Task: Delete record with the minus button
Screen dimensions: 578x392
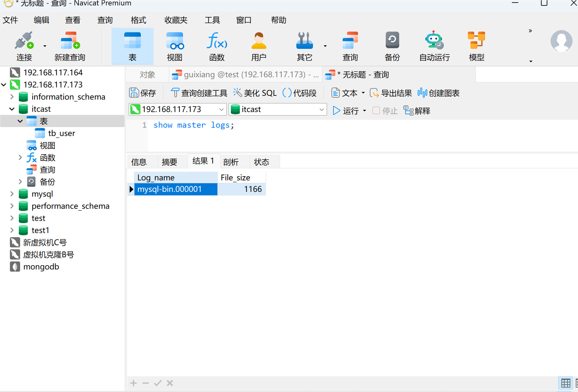Action: pyautogui.click(x=146, y=383)
